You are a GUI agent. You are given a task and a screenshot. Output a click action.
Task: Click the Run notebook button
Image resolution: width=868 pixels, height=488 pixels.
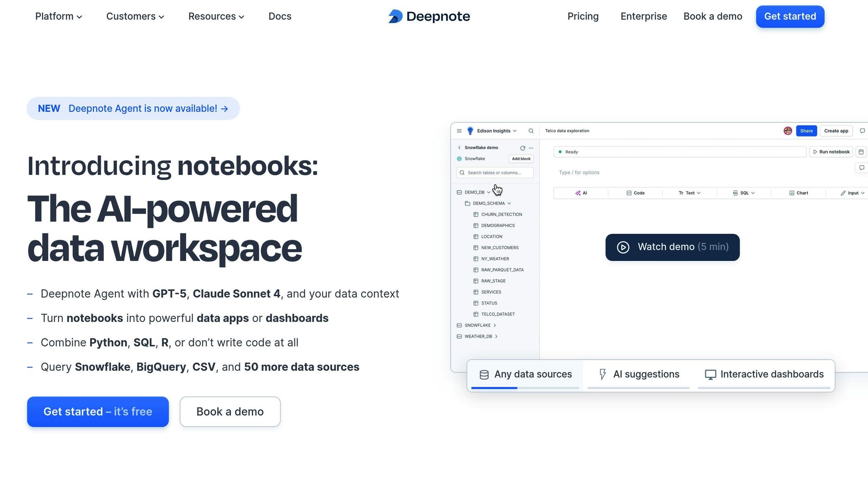pyautogui.click(x=831, y=152)
